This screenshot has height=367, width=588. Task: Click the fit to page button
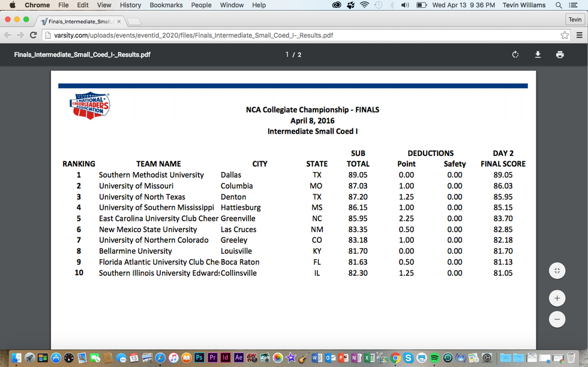tap(557, 270)
